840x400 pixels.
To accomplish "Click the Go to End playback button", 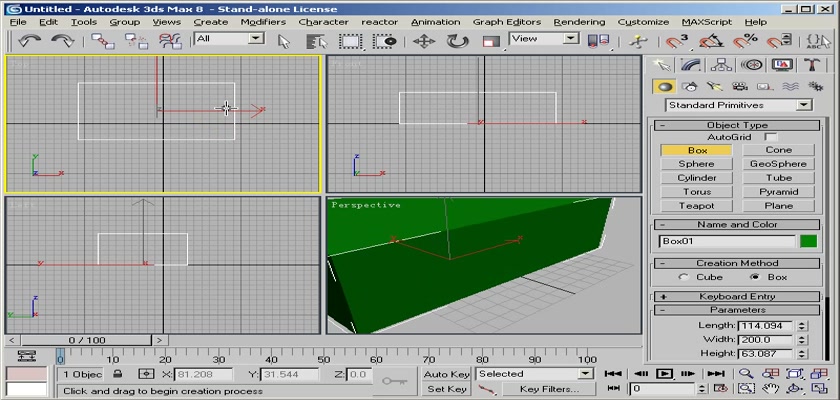I will [715, 374].
